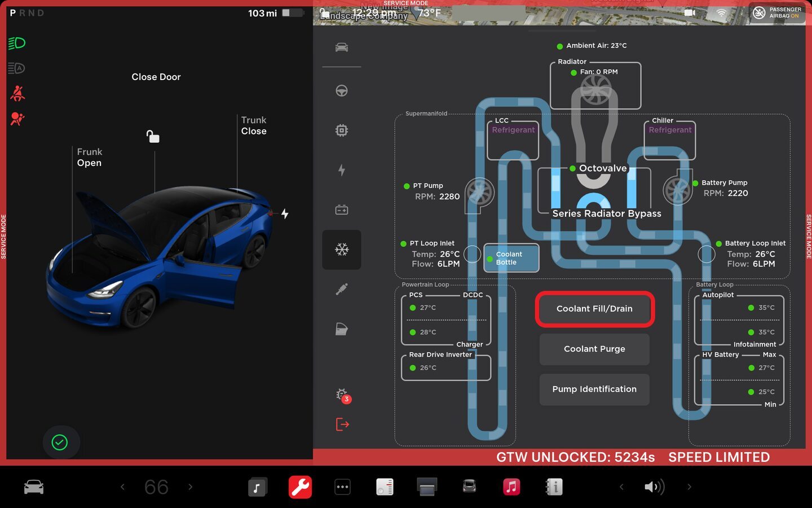Increase cabin temperature with right arrow
Screen dimensions: 812x508
click(190, 487)
